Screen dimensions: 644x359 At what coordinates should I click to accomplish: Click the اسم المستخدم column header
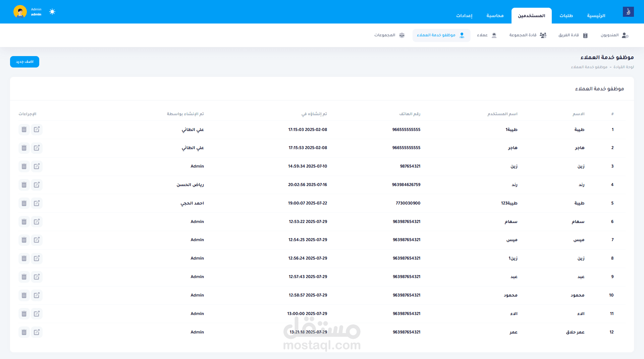(x=502, y=114)
